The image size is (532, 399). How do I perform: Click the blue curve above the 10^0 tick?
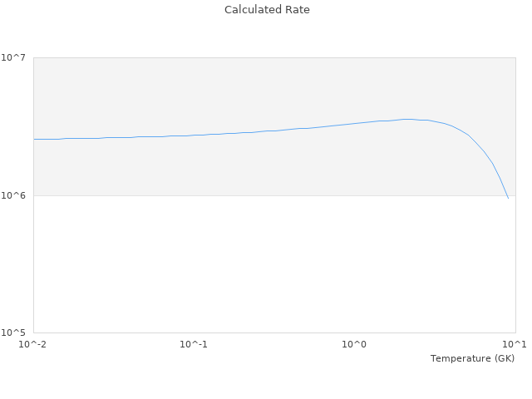[354, 123]
